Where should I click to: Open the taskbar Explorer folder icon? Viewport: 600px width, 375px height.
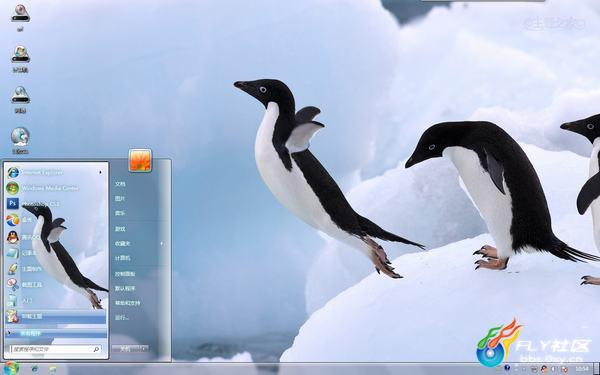[x=52, y=369]
